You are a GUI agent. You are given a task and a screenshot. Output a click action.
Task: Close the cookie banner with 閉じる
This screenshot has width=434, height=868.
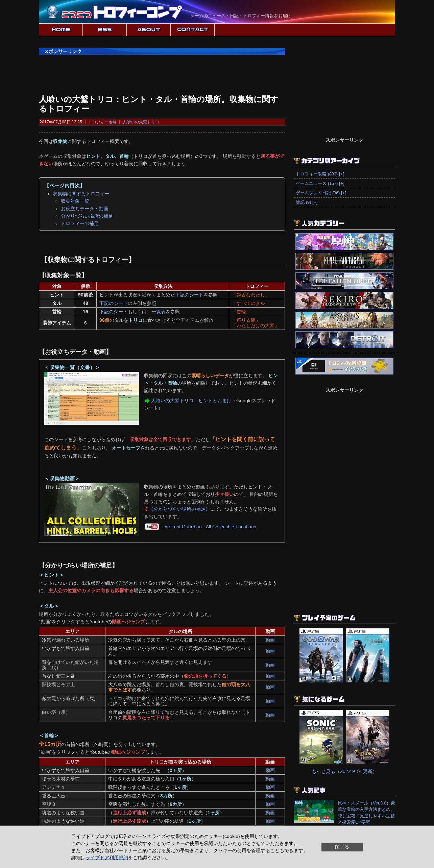point(342,847)
